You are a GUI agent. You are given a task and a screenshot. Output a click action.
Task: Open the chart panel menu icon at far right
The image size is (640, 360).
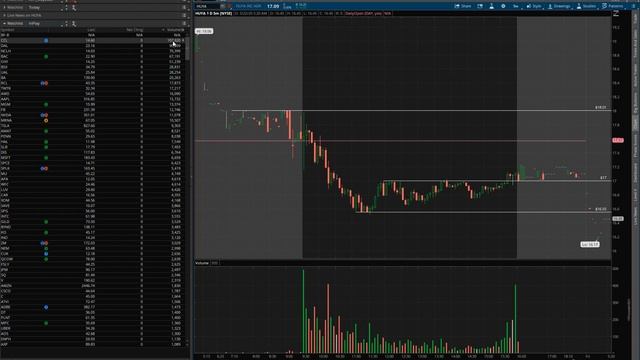click(633, 6)
